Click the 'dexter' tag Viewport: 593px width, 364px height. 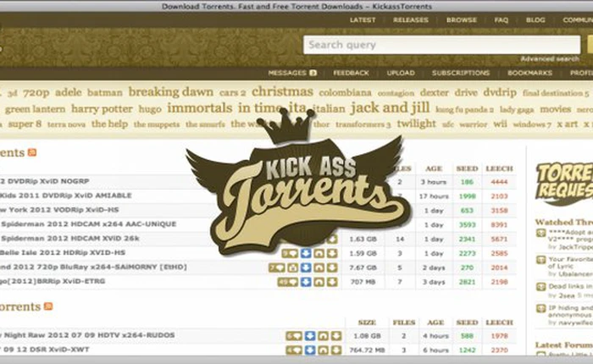(x=434, y=92)
